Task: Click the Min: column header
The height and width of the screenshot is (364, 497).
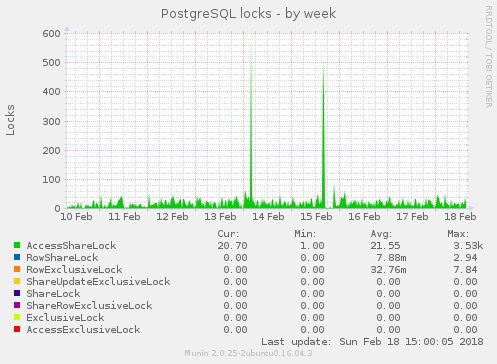Action: 305,234
